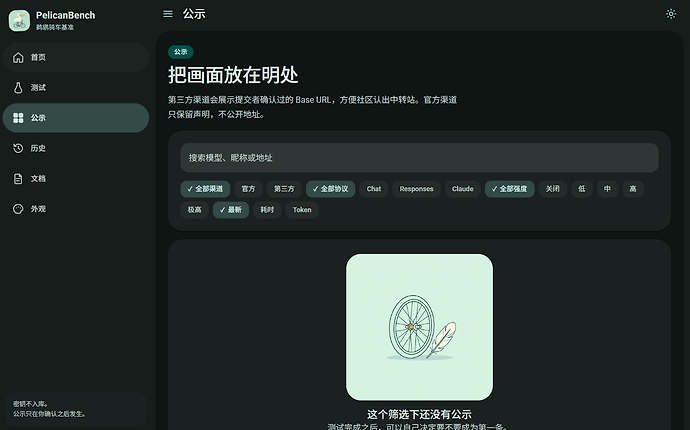Viewport: 690px width, 430px height.
Task: Open the 历史 navigation item
Action: click(76, 148)
